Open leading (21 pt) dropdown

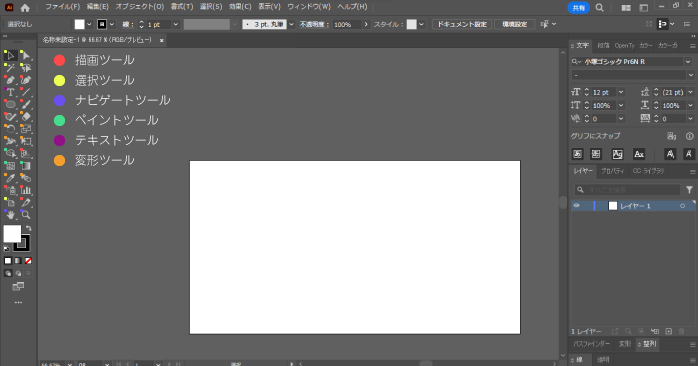tap(690, 92)
